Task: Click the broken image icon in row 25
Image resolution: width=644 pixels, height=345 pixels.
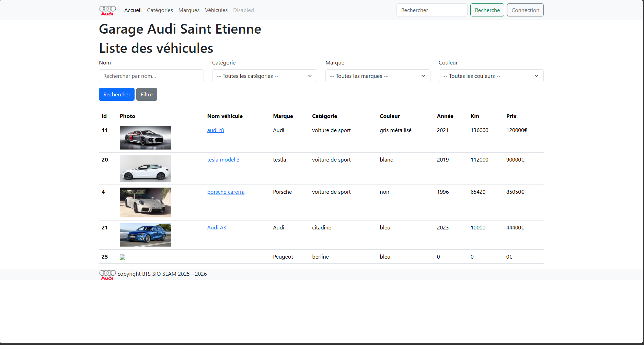Action: pyautogui.click(x=123, y=257)
